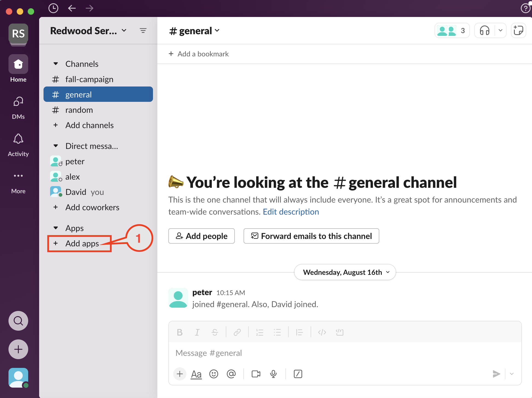Toggle the Aa formatting toolbar

196,374
